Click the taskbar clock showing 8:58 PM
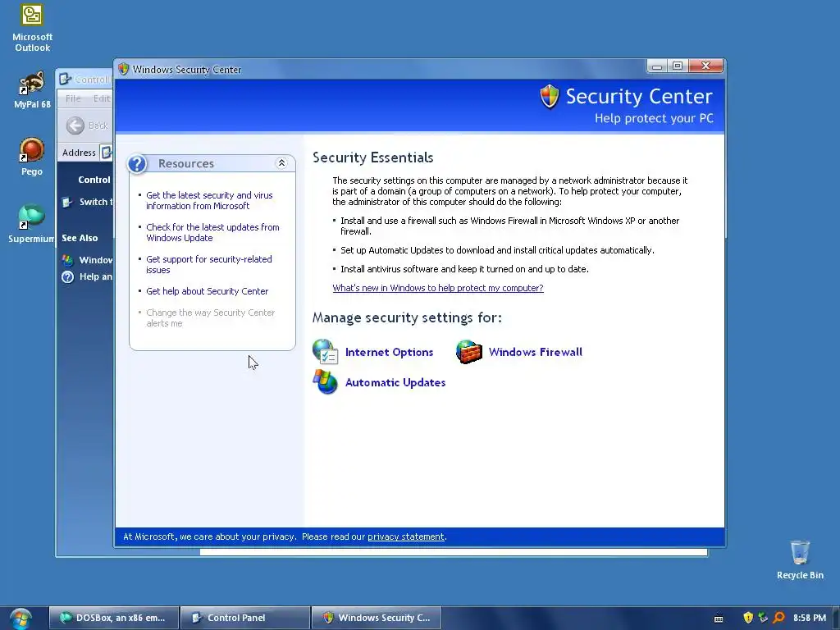Screen dimensions: 840x630 [x=810, y=618]
